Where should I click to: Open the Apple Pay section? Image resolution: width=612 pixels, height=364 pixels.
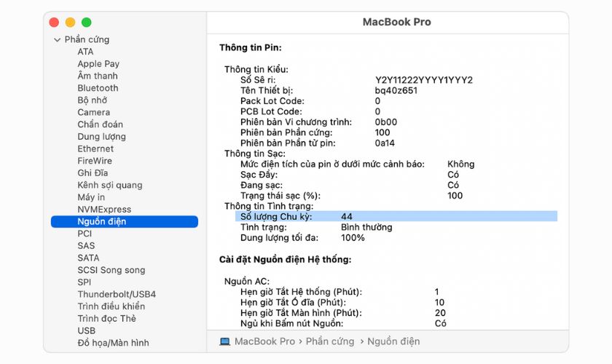[x=98, y=63]
